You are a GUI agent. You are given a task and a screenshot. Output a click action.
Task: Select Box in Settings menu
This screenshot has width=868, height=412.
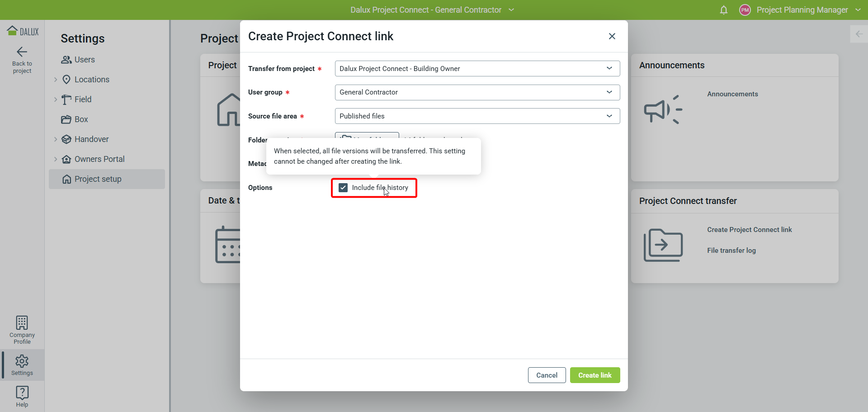(81, 119)
